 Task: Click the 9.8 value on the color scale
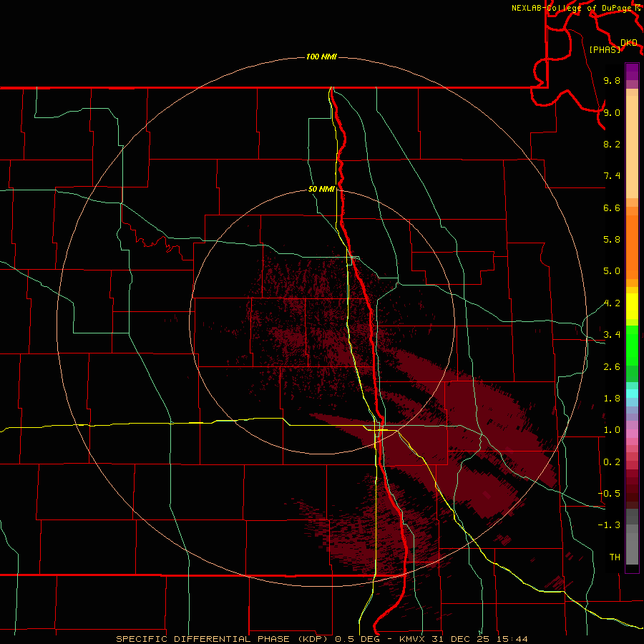612,80
